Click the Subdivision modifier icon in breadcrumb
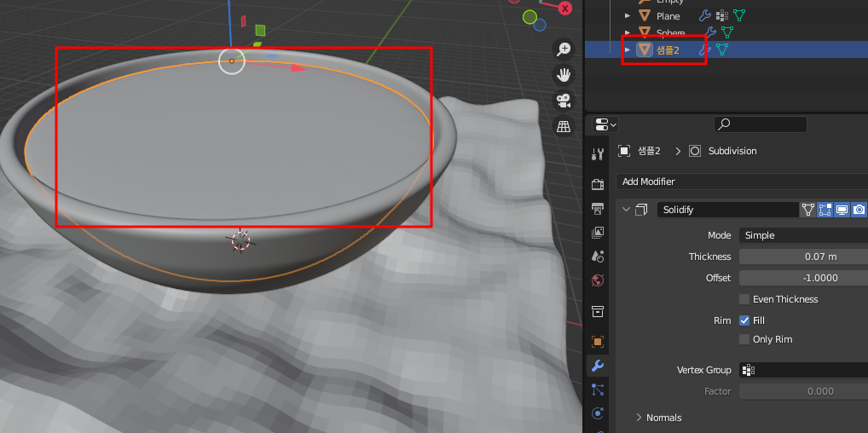This screenshot has width=868, height=433. pyautogui.click(x=695, y=151)
